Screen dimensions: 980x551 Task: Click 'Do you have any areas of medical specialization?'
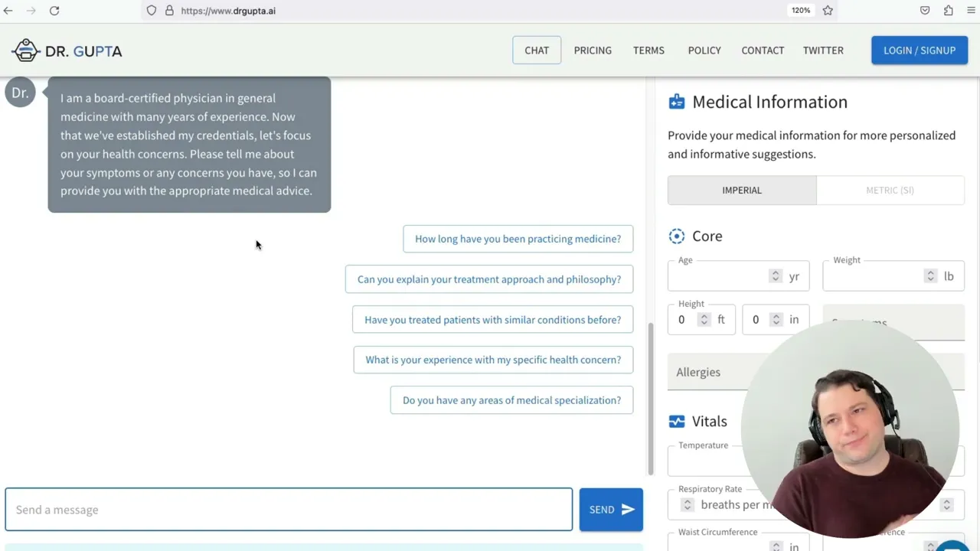point(512,400)
